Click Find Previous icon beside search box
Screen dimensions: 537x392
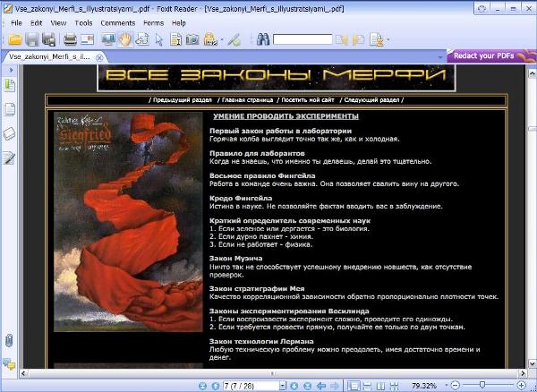tap(341, 39)
